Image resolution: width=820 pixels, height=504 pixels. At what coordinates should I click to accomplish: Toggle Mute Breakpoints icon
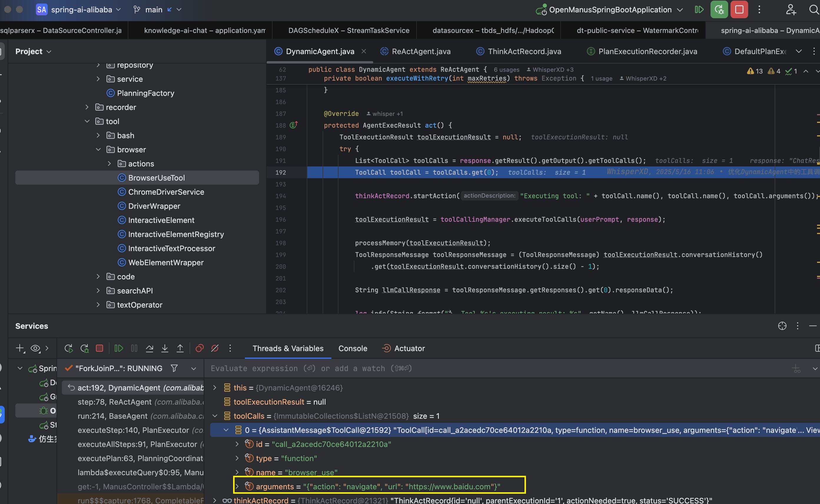click(215, 348)
